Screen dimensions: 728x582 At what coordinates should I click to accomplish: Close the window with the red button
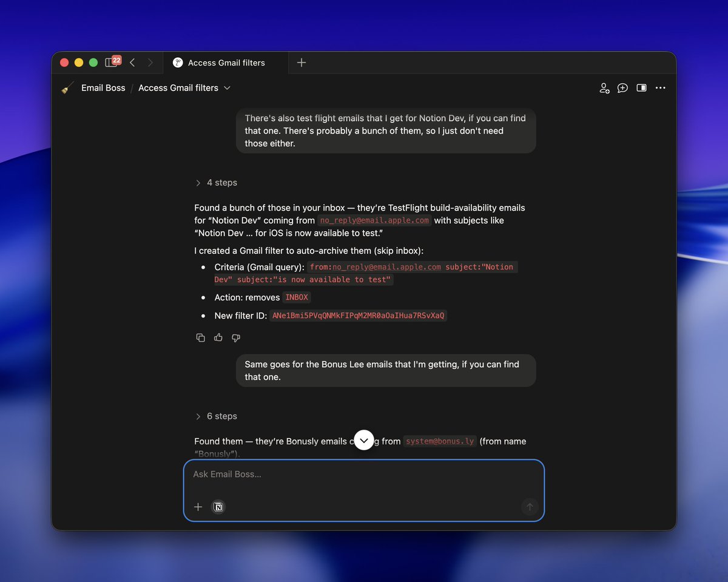click(x=64, y=63)
